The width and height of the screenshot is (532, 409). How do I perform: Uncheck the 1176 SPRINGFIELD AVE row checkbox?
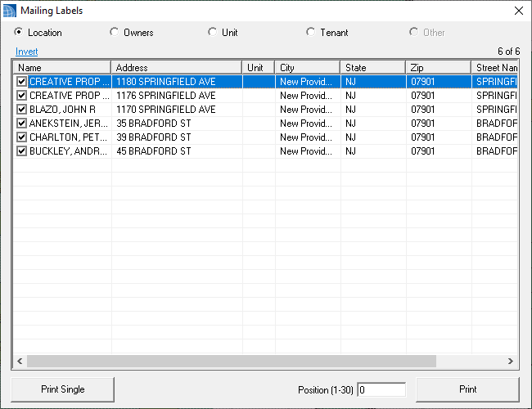[22, 96]
